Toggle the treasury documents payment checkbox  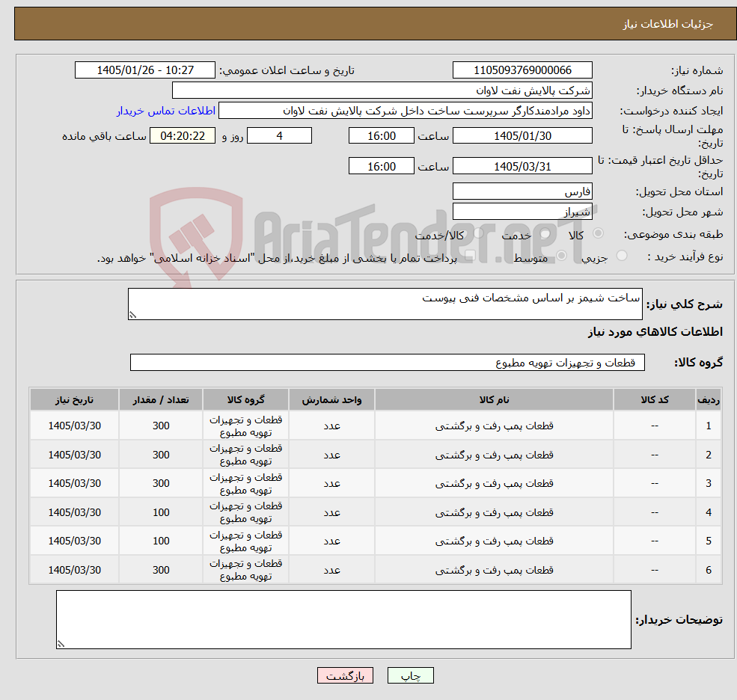[469, 256]
